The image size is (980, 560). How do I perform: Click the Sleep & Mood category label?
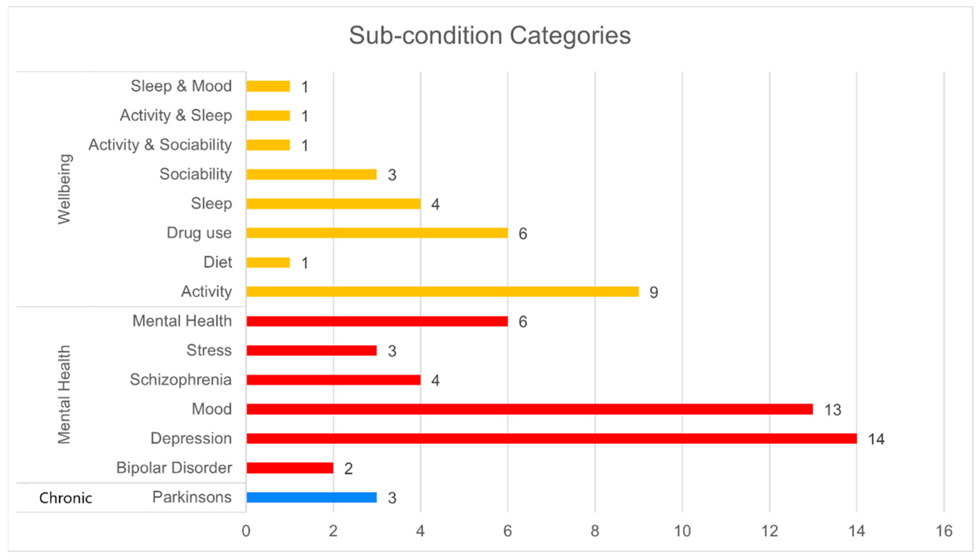pos(181,86)
